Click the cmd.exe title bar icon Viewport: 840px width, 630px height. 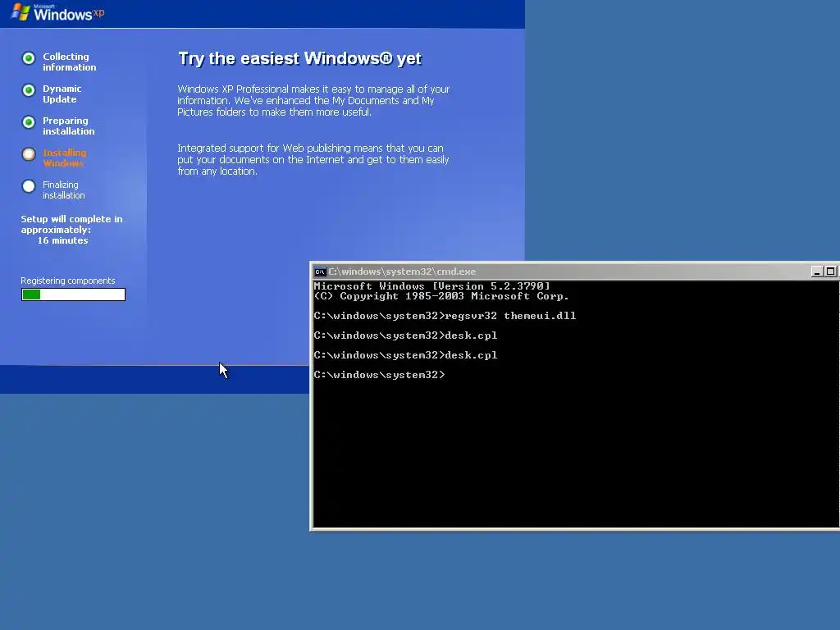click(320, 272)
